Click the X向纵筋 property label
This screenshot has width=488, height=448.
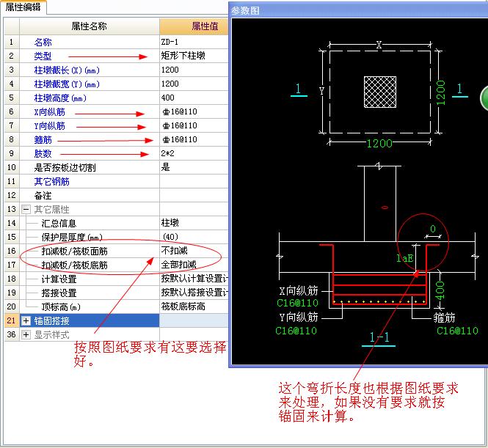click(x=49, y=112)
